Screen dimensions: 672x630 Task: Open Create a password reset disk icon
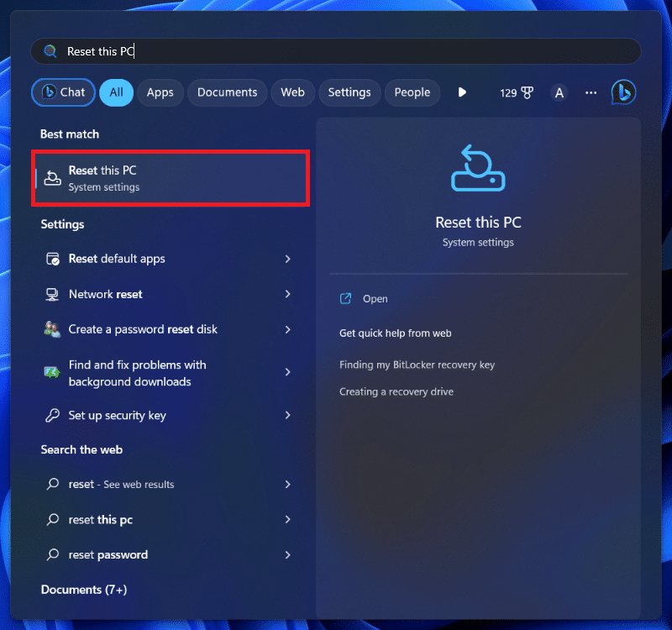click(x=53, y=329)
